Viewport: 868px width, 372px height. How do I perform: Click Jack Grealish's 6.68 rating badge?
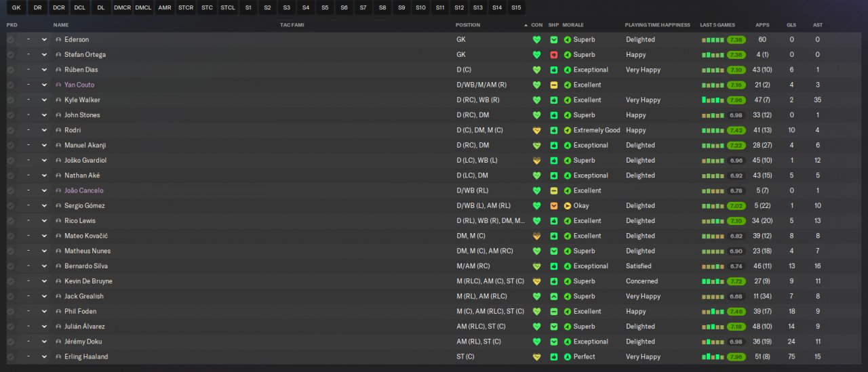[736, 296]
